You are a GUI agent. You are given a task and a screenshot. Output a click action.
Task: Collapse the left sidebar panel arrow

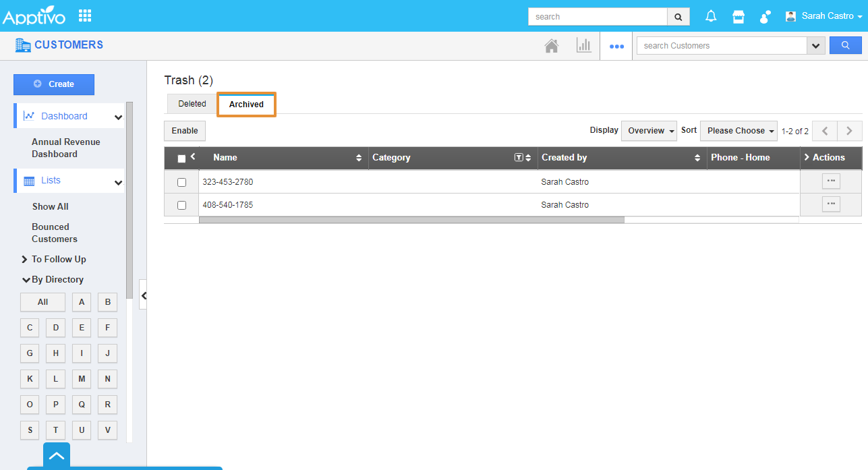tap(143, 295)
